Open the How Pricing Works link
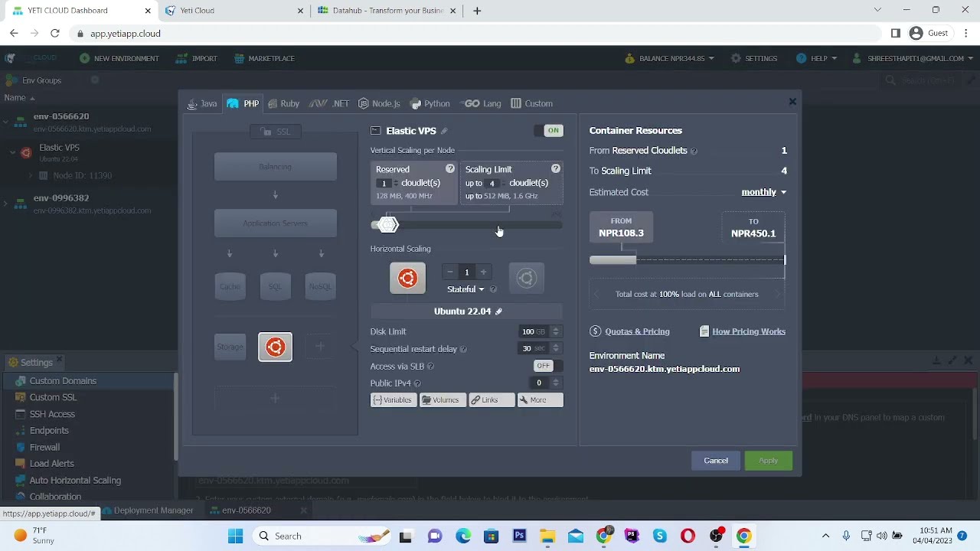The width and height of the screenshot is (980, 551). [x=749, y=331]
